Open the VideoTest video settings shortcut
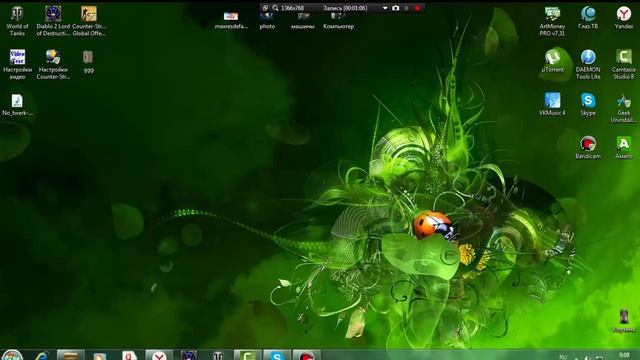The height and width of the screenshot is (360, 640). [17, 64]
